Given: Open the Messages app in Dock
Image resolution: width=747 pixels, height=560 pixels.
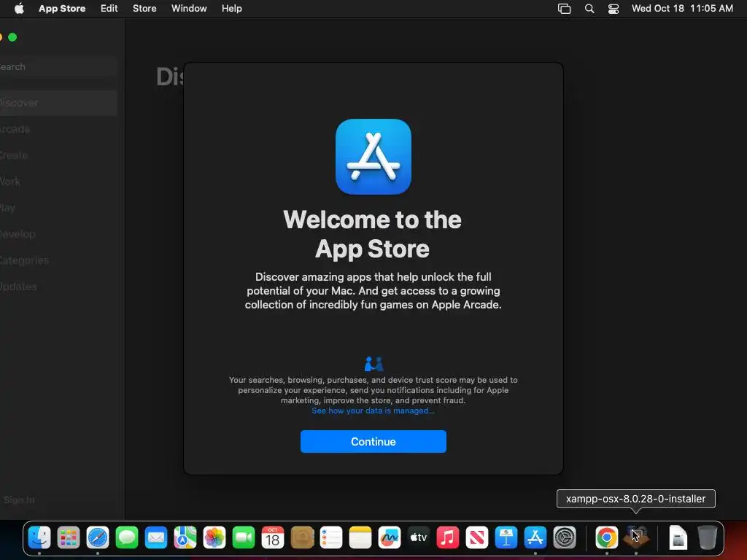Looking at the screenshot, I should pyautogui.click(x=127, y=538).
